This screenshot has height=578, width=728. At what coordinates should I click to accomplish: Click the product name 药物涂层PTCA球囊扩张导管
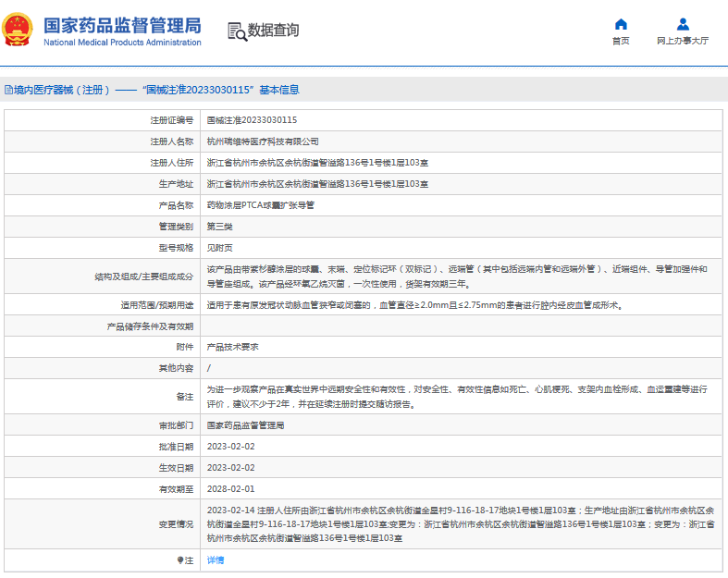point(260,205)
